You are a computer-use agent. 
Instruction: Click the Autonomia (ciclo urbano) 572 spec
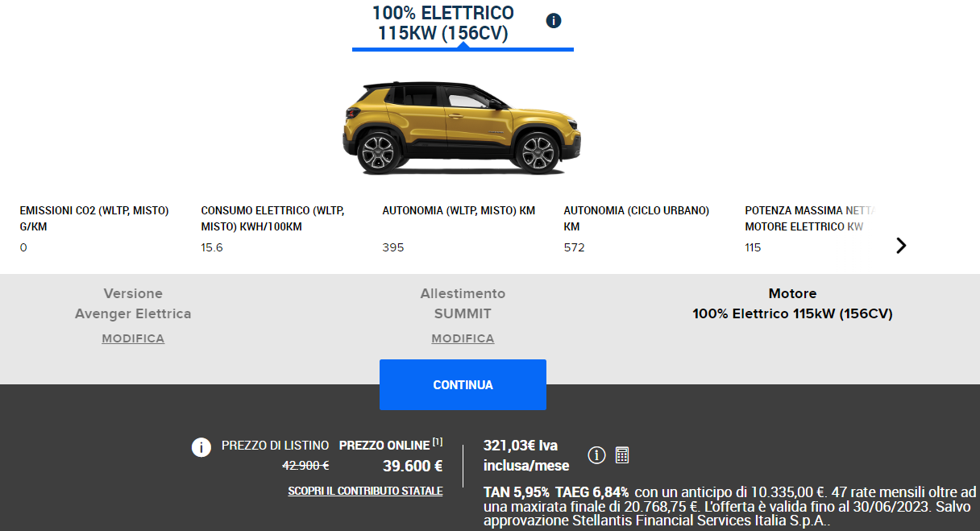[x=639, y=229]
